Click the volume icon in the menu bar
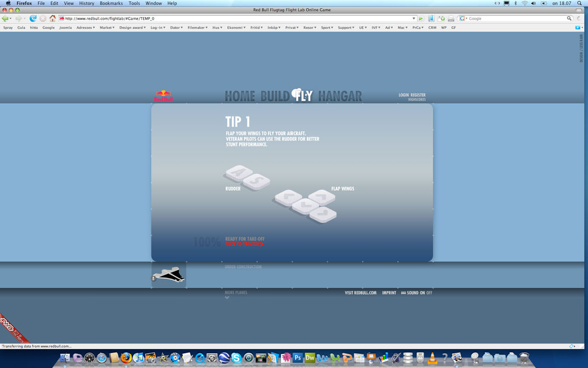 point(534,3)
